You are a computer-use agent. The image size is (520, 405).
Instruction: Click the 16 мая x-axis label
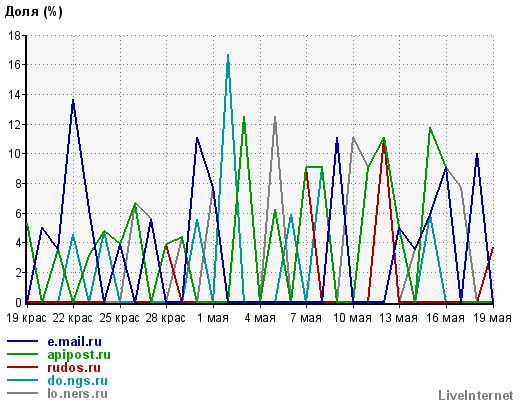coord(446,318)
